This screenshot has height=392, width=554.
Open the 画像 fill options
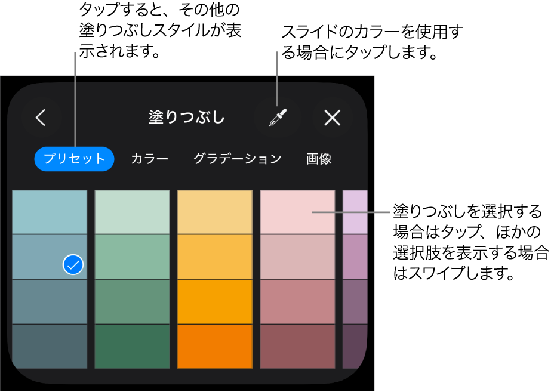click(318, 158)
